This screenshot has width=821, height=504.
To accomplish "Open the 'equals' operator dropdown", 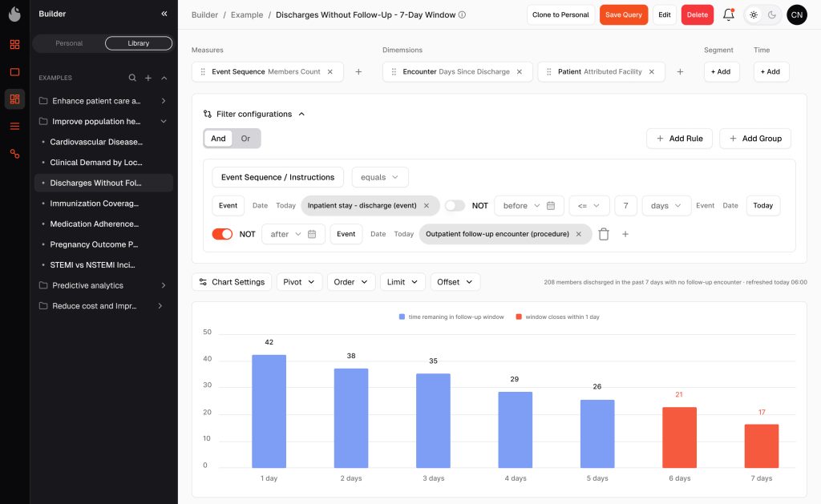I will click(379, 177).
